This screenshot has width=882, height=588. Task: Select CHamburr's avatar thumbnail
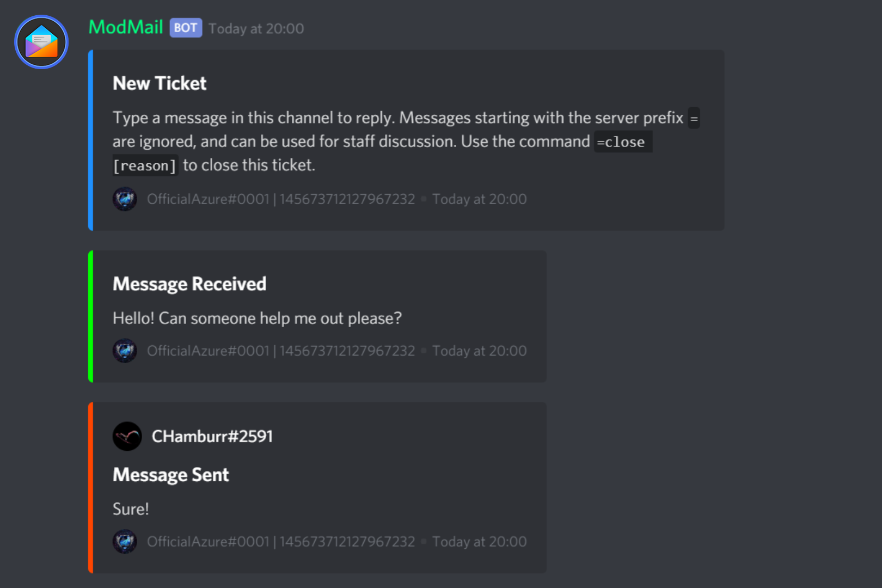click(x=127, y=436)
